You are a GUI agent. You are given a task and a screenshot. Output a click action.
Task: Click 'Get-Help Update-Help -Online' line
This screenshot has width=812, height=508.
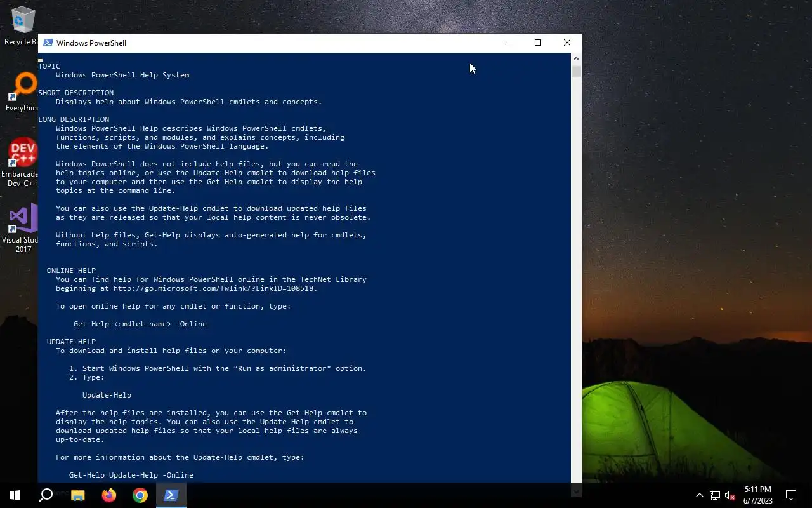(x=131, y=475)
